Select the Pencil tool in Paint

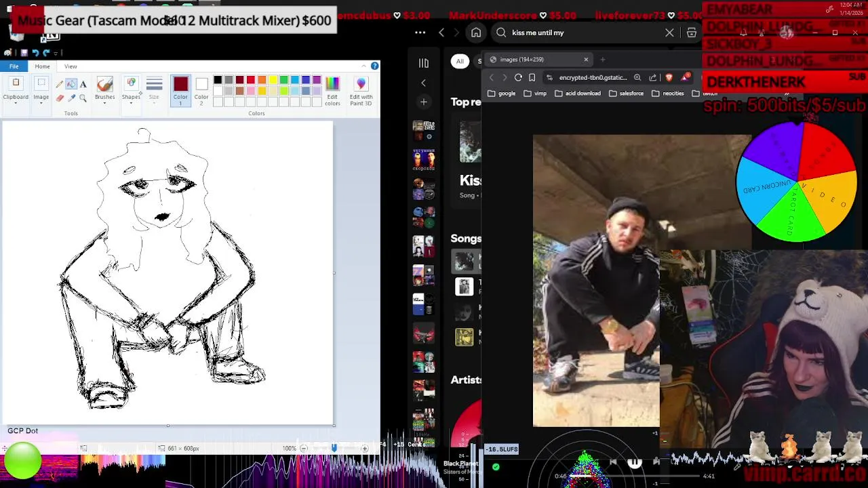(60, 84)
